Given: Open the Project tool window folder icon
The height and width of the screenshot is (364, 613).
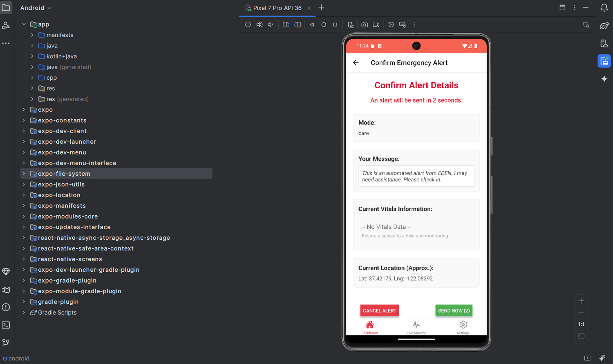Looking at the screenshot, I should tap(6, 8).
